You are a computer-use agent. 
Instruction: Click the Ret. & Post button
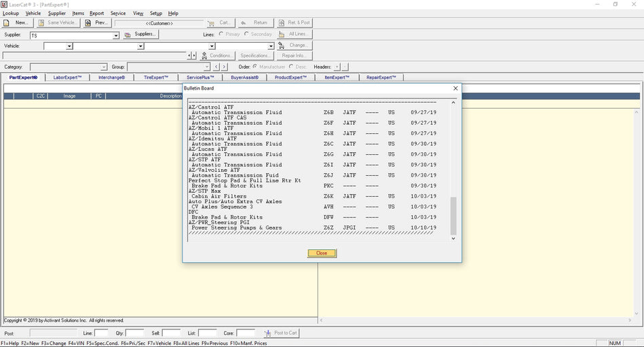point(295,22)
